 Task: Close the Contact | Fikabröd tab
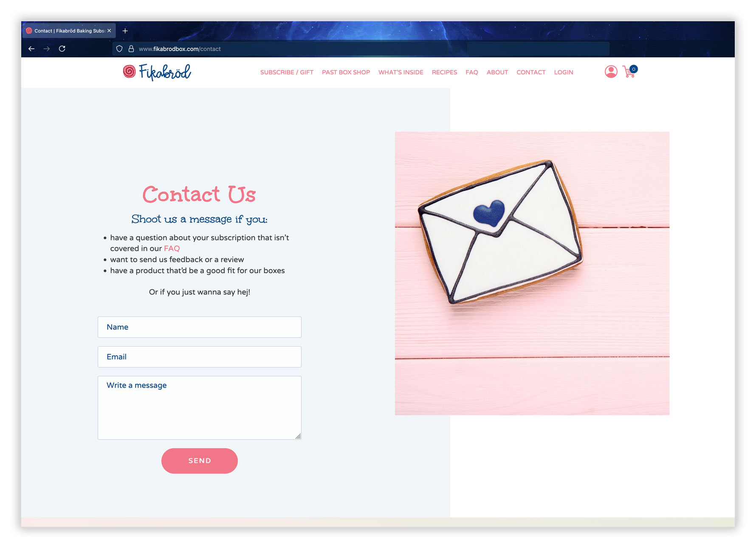tap(109, 31)
